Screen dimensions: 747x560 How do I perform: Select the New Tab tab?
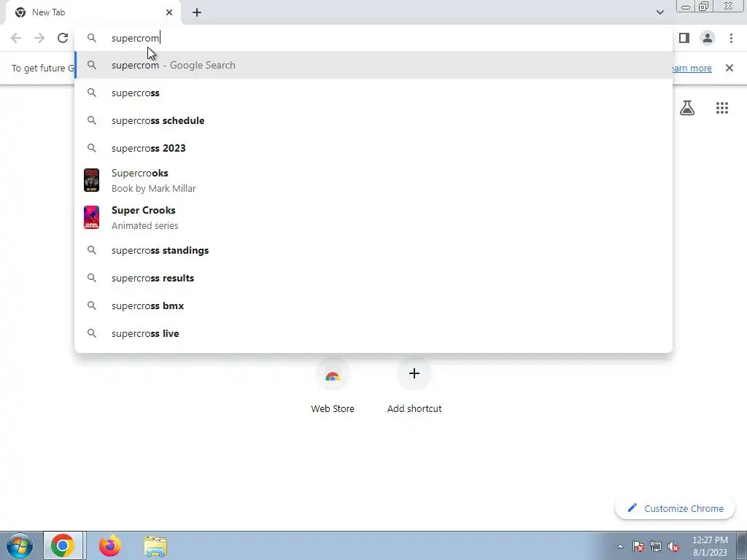pyautogui.click(x=93, y=12)
